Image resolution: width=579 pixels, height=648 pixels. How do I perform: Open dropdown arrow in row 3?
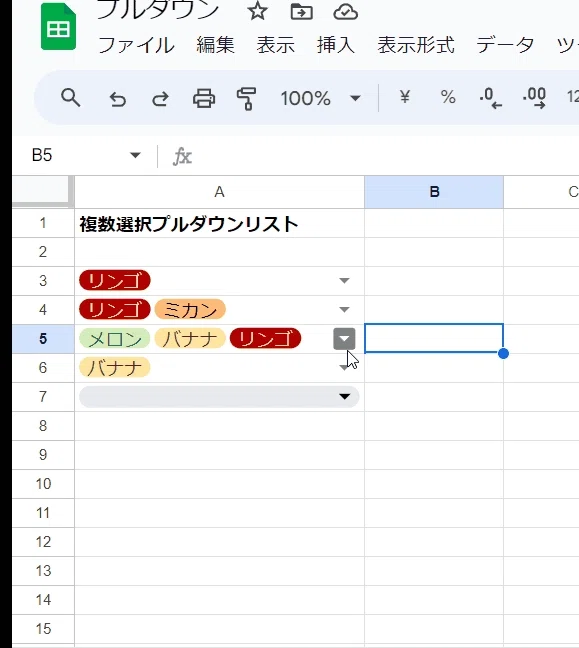pyautogui.click(x=344, y=281)
